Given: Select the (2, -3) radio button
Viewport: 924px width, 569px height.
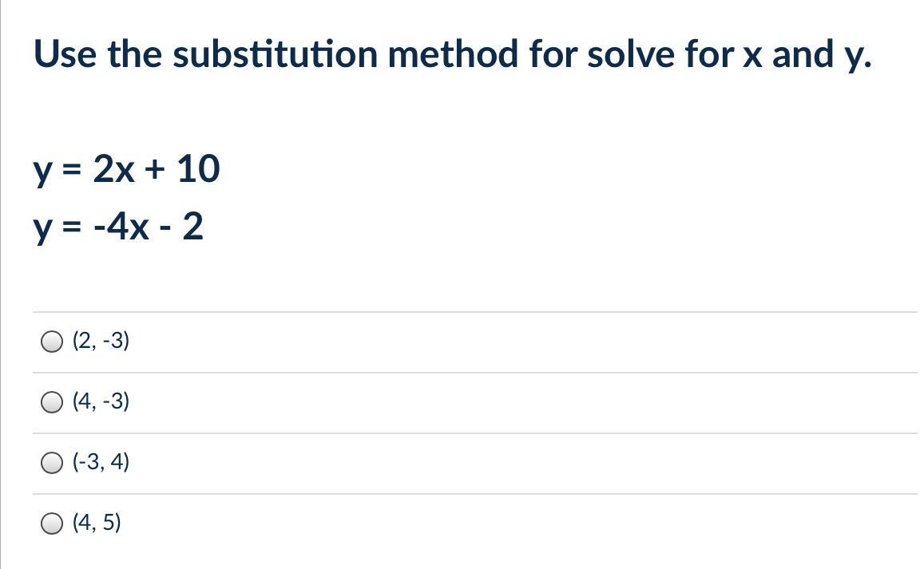Looking at the screenshot, I should 52,342.
